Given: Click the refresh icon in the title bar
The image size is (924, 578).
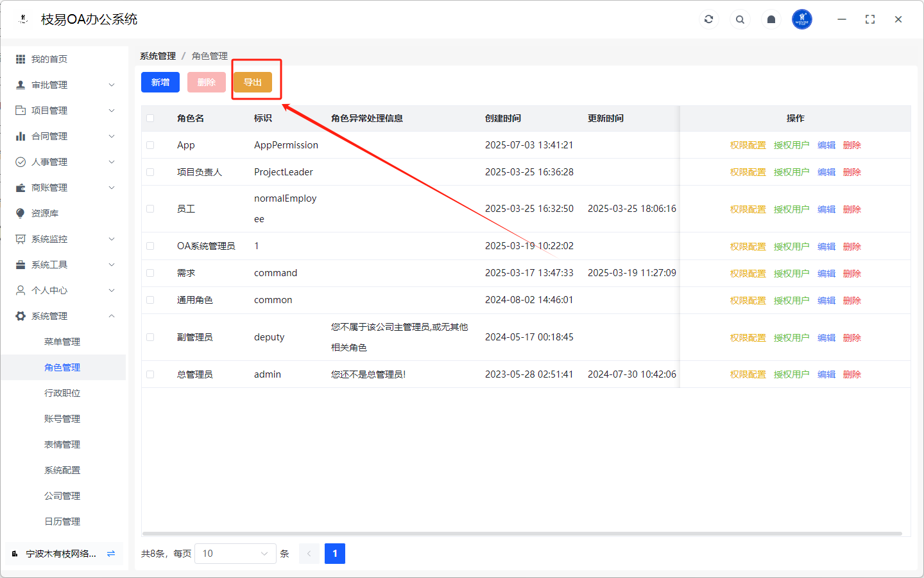Looking at the screenshot, I should [708, 19].
